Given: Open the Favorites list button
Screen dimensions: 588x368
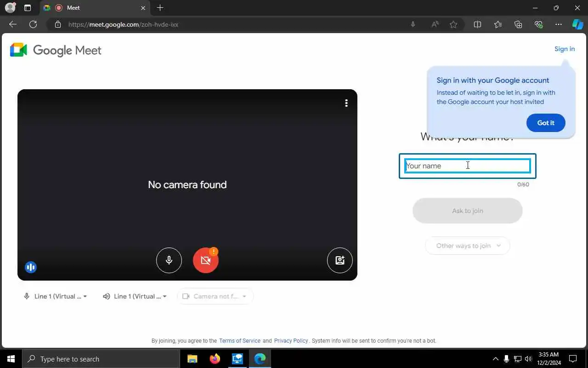Looking at the screenshot, I should pos(498,24).
